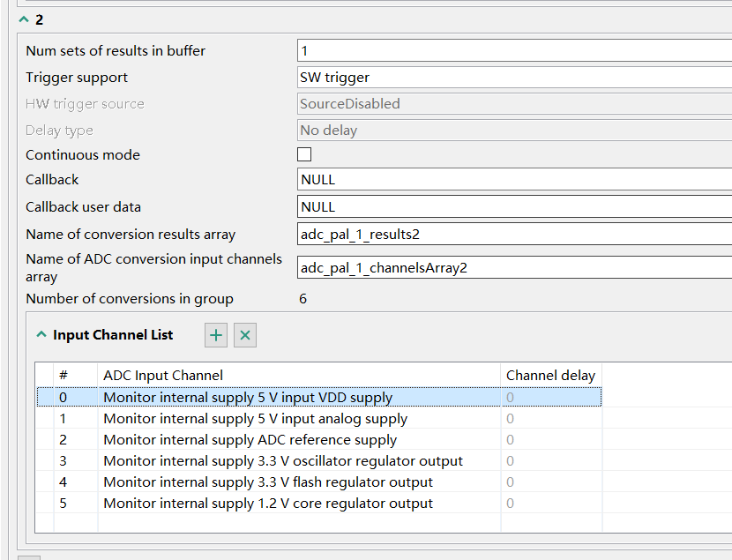Collapse the Input Channel List section
This screenshot has width=732, height=560.
point(41,335)
